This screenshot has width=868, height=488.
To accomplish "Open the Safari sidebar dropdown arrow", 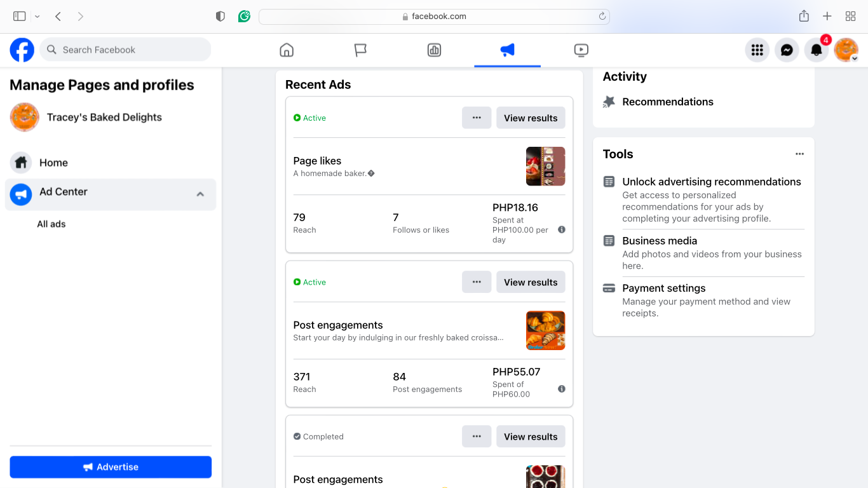I will coord(37,17).
